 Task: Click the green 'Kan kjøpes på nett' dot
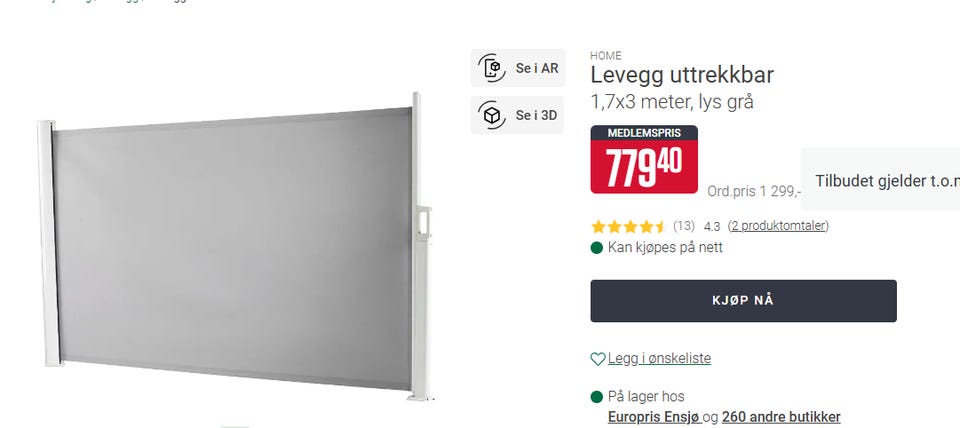click(597, 248)
